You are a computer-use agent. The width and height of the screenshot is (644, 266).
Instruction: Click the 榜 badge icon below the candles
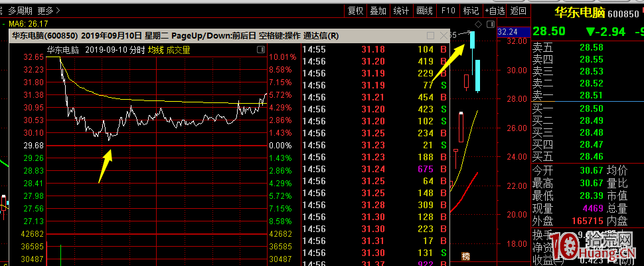pyautogui.click(x=466, y=257)
